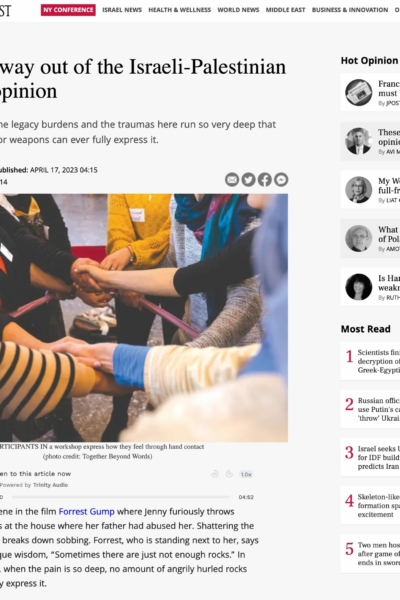Change the 1.0x audio playback speed
400x600 pixels.
pos(246,474)
